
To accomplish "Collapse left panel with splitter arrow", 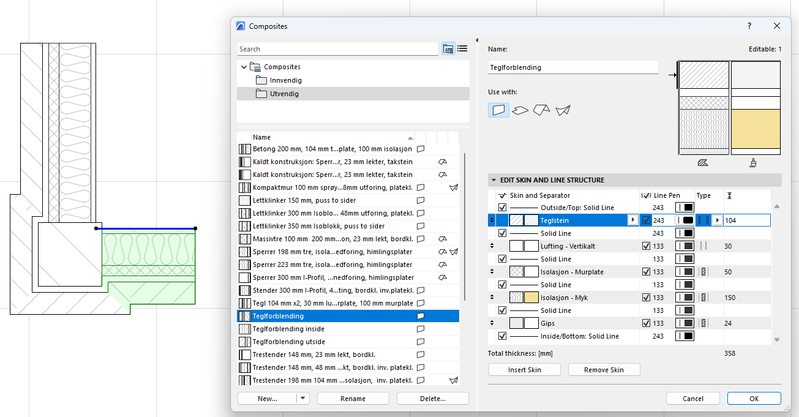I will (477, 40).
